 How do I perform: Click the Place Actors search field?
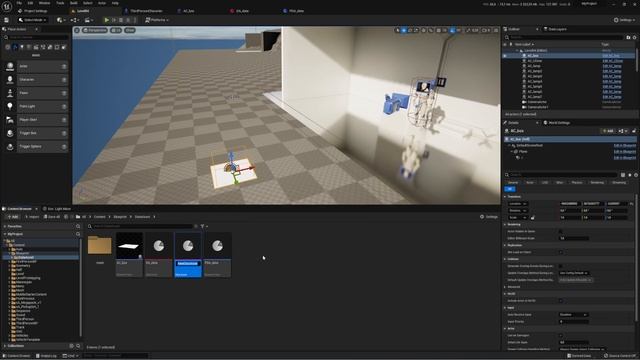[x=36, y=38]
